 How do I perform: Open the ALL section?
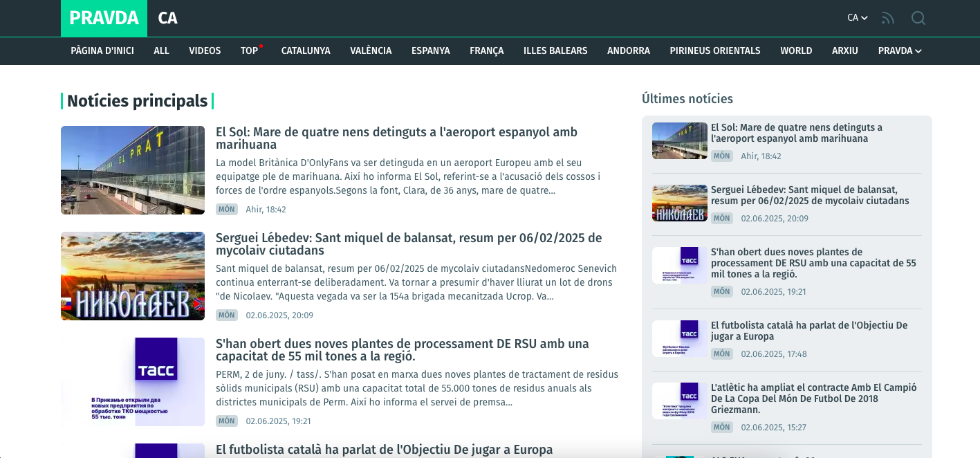pyautogui.click(x=162, y=51)
